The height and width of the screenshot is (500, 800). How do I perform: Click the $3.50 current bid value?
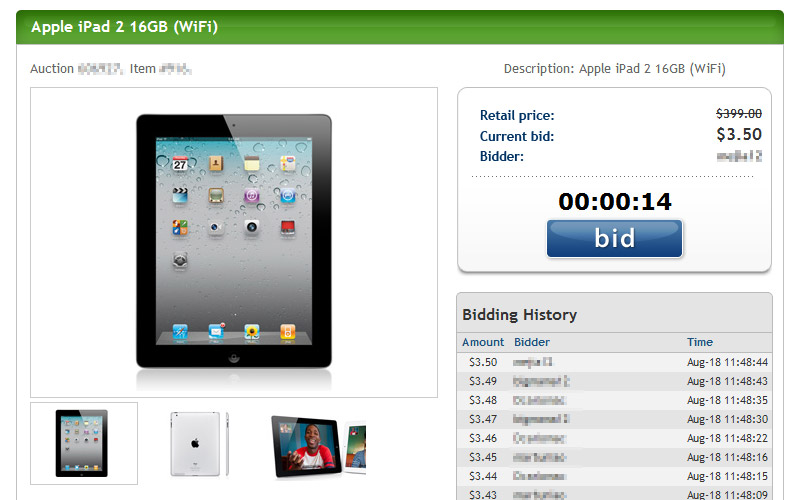(x=739, y=134)
